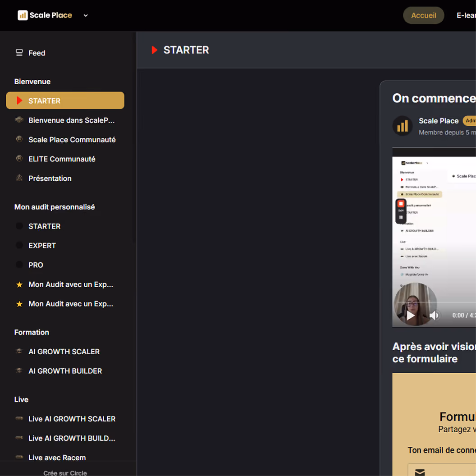This screenshot has width=476, height=476.
Task: Click the graduation icon beside AI GROWTH BUILDER
Action: tap(19, 371)
